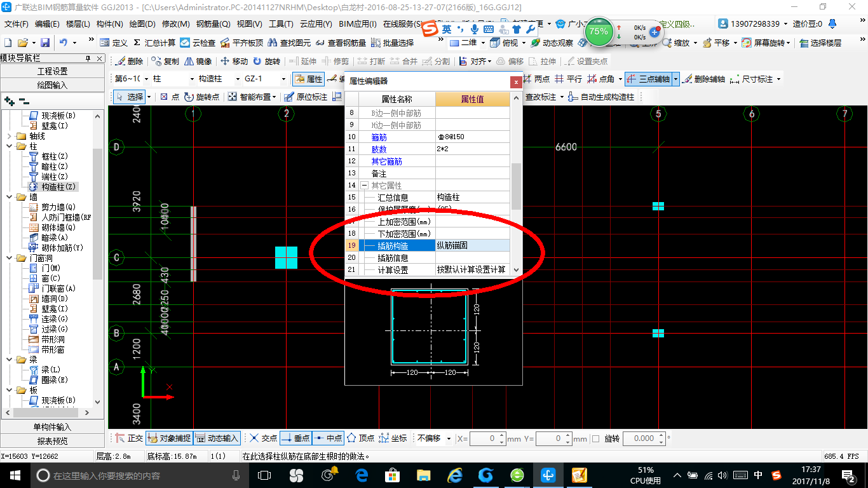Open Windows Start menu
This screenshot has height=488, width=868.
(15, 475)
